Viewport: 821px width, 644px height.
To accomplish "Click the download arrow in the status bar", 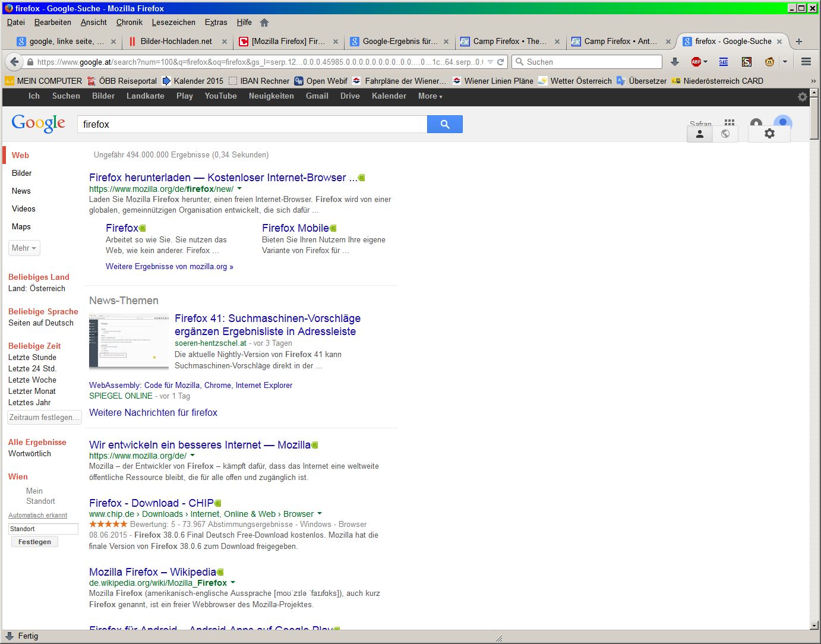I will [10, 636].
